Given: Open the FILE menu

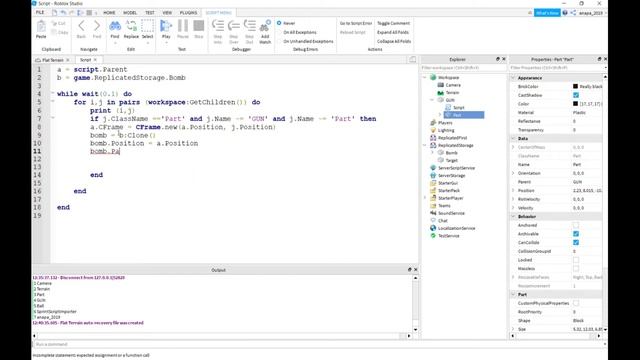Looking at the screenshot, I should [x=40, y=13].
